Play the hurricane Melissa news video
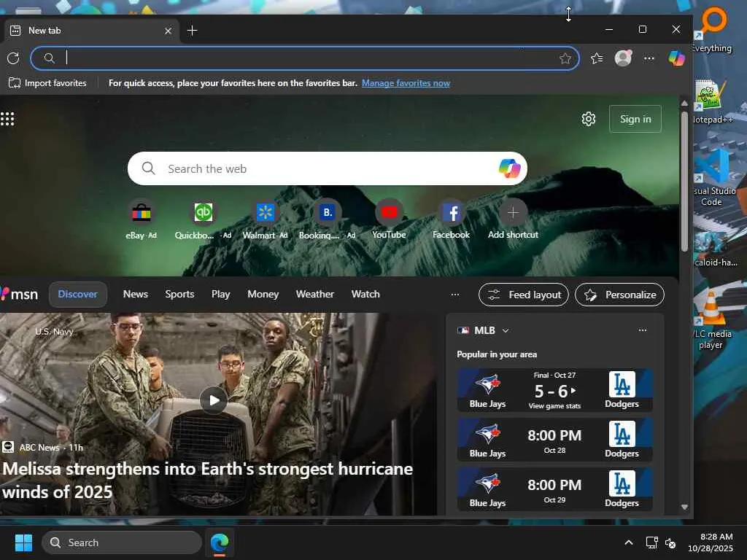 click(x=214, y=400)
